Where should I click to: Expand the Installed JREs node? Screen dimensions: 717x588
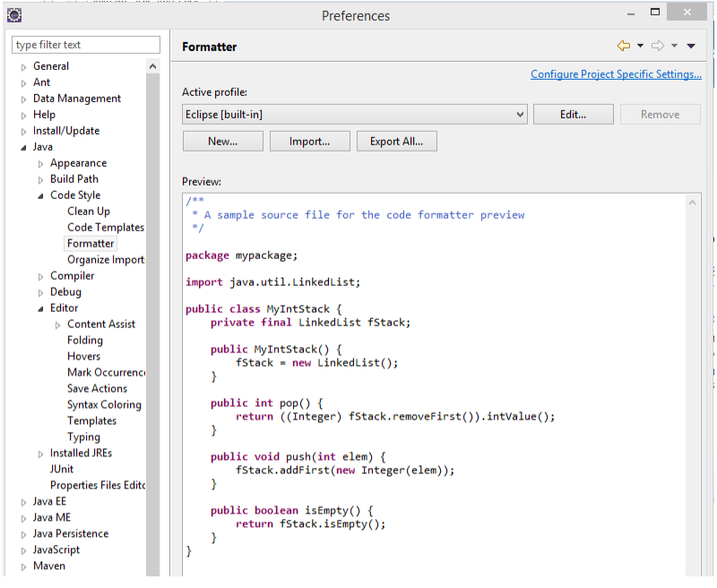[x=40, y=454]
